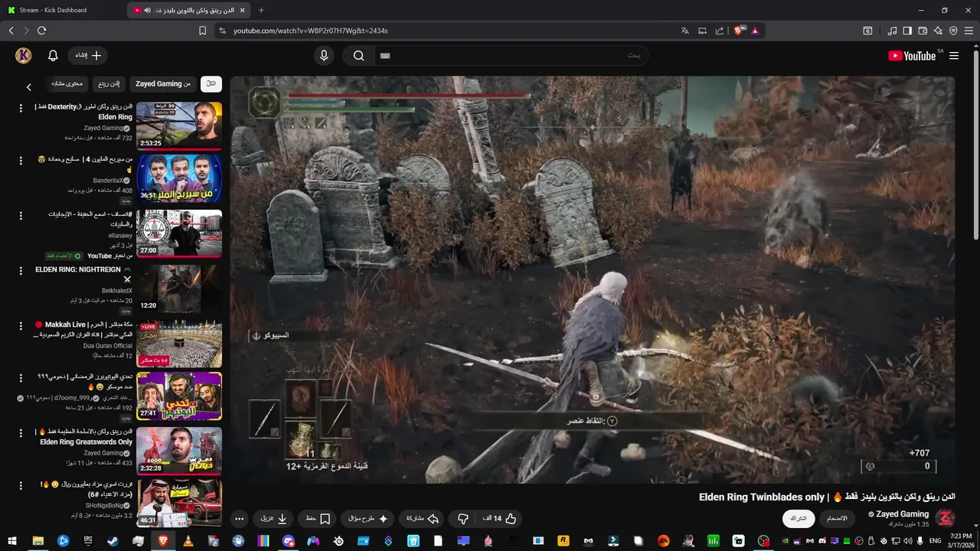980x551 pixels.
Task: Mute the YouTube browser tab audio icon
Action: pos(148,10)
